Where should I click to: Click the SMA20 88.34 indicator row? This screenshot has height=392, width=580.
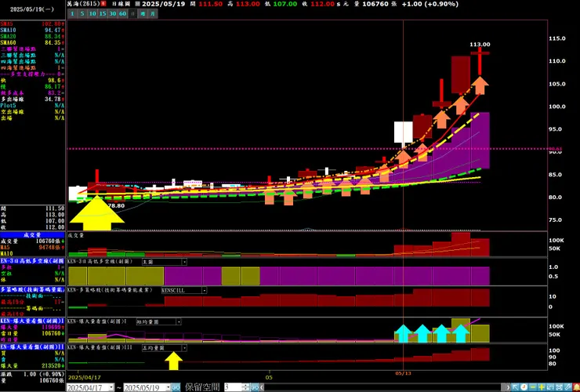[33, 36]
